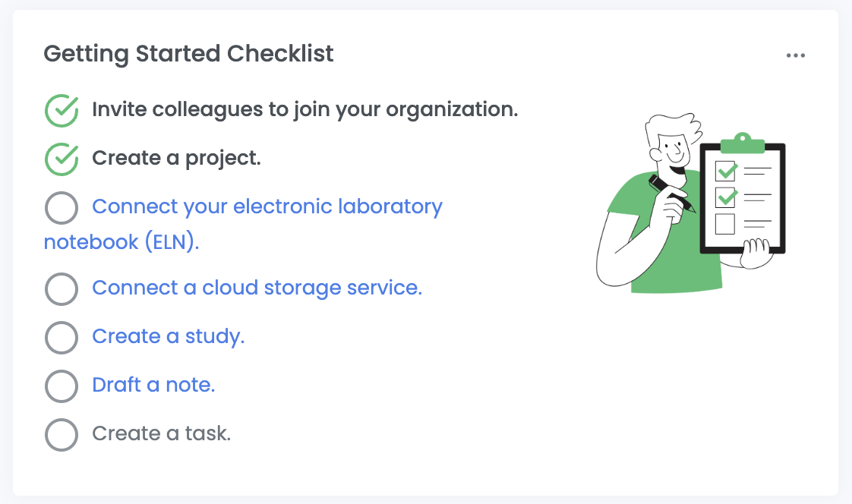852x504 pixels.
Task: Open the checklist three-dot options menu
Action: coord(795,55)
